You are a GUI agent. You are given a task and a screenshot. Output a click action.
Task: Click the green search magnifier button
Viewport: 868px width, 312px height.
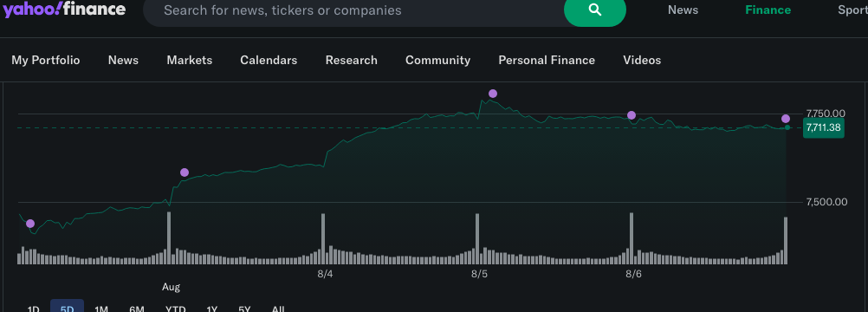coord(594,10)
